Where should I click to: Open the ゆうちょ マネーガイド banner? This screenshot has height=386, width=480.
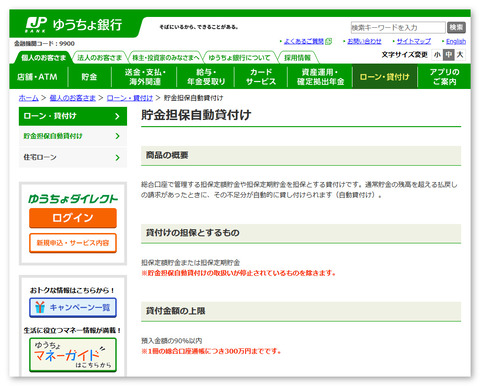coord(73,355)
